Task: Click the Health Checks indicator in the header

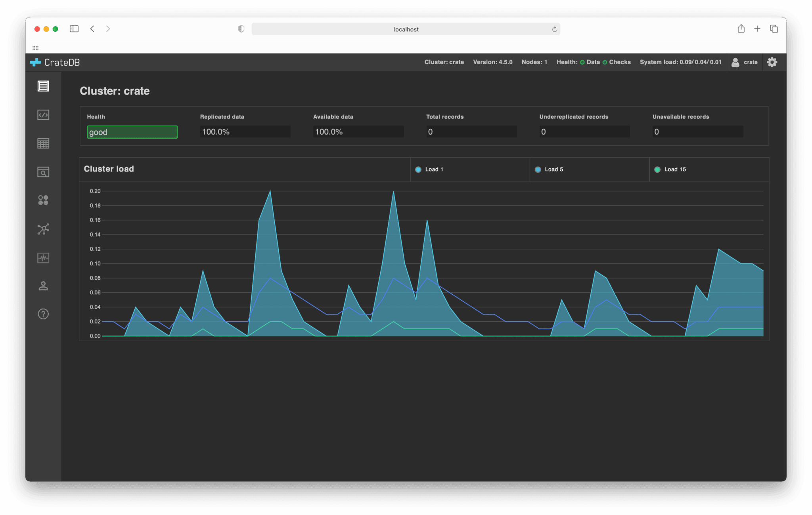Action: tap(617, 62)
